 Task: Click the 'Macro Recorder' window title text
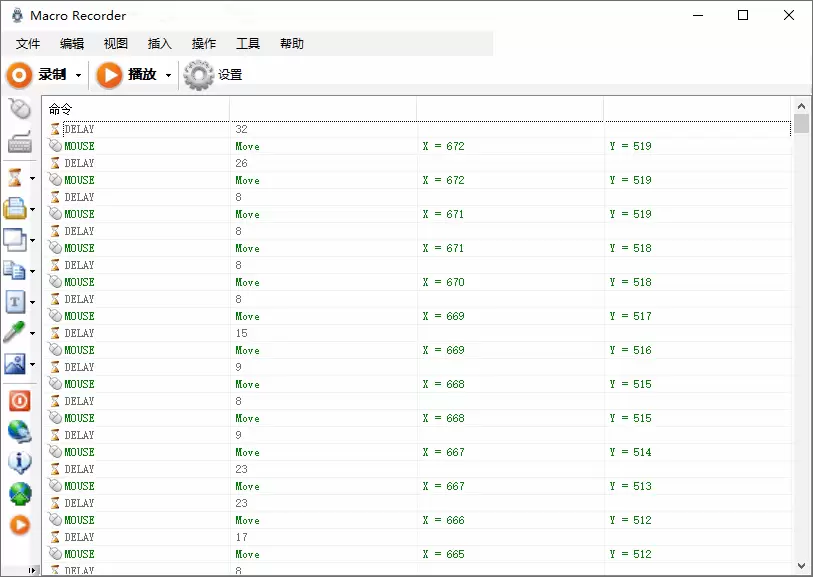(78, 16)
